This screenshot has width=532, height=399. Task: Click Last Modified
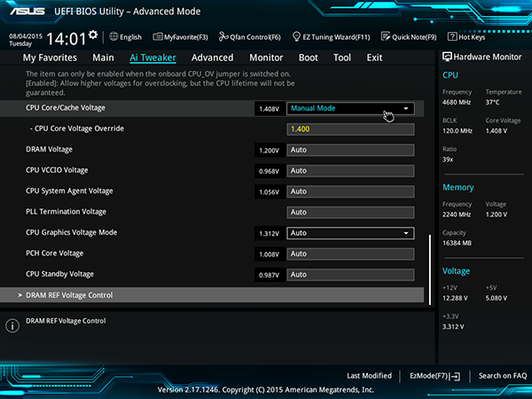(369, 376)
